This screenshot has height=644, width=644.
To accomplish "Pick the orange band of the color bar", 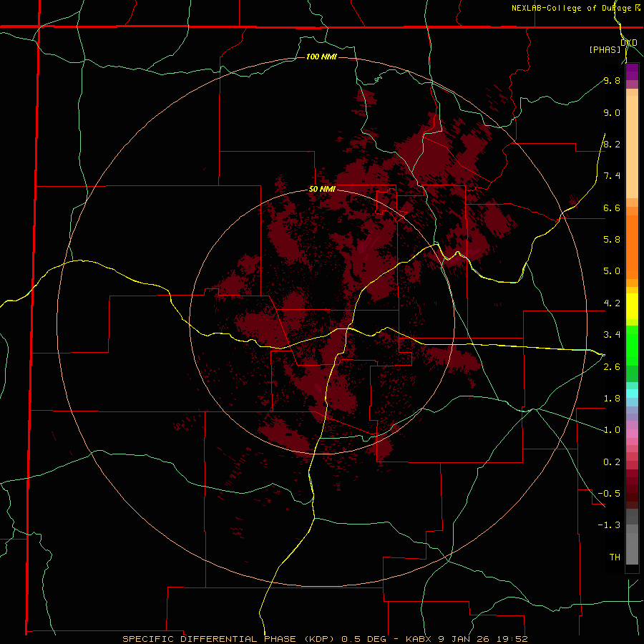I will (632, 246).
